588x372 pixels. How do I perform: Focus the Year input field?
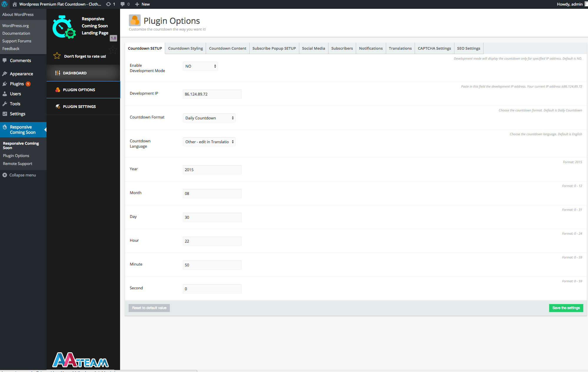[212, 170]
